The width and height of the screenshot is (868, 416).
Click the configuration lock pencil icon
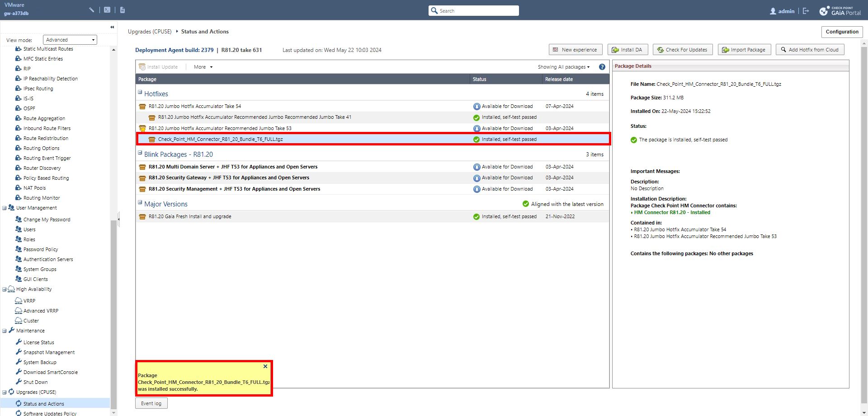point(92,10)
